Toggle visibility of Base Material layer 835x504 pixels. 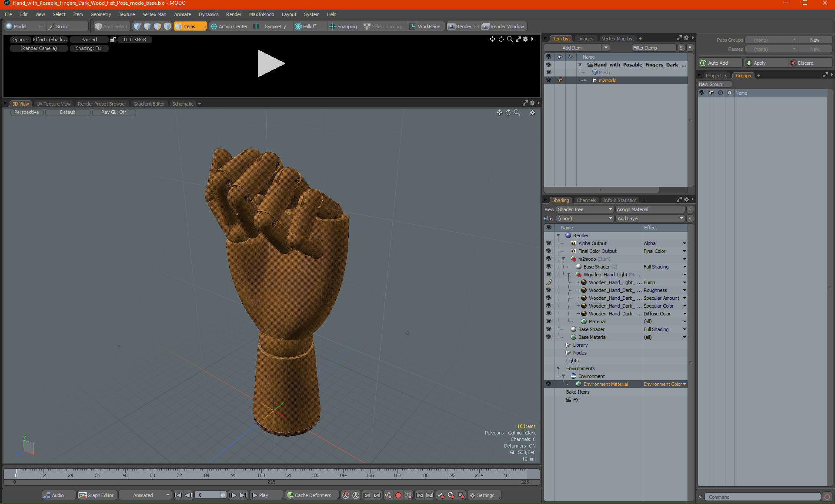[548, 337]
